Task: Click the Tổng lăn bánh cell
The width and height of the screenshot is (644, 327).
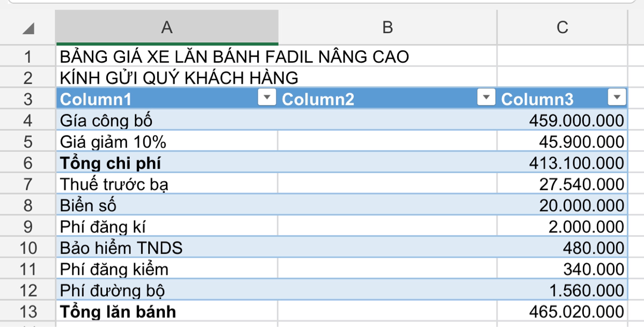Action: click(167, 311)
